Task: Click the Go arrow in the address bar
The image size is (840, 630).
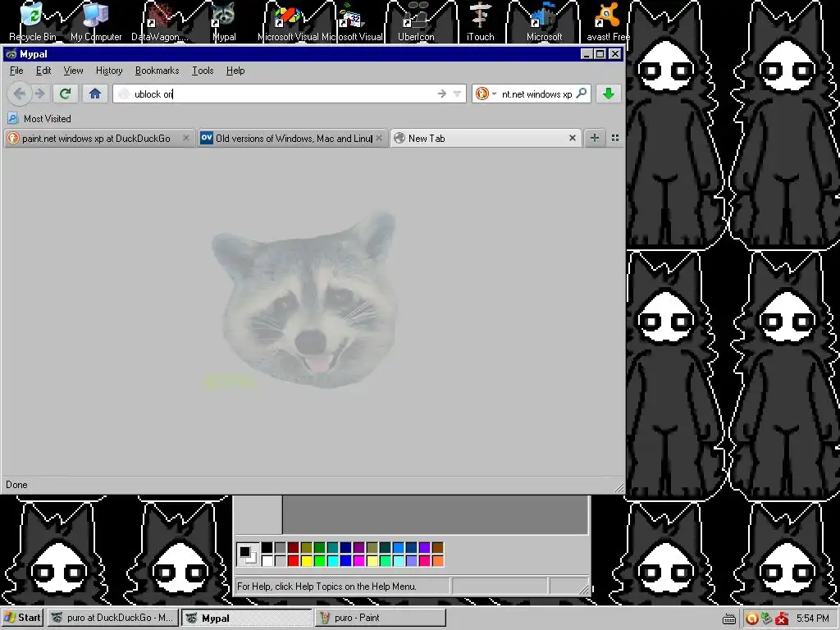Action: 442,94
